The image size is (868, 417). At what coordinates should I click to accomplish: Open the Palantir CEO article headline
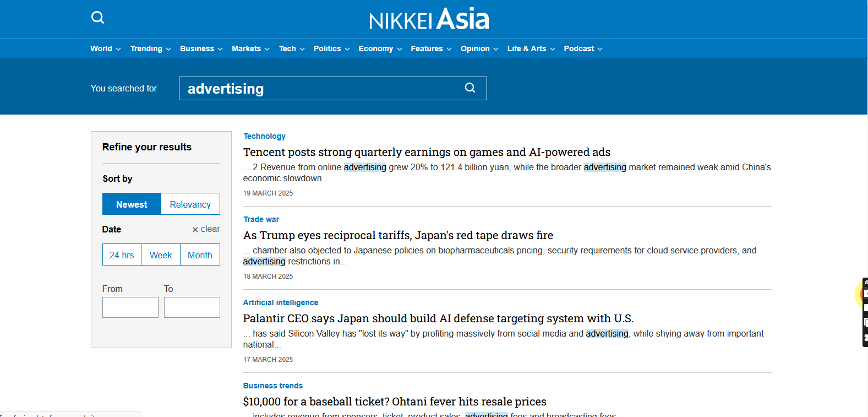click(438, 318)
